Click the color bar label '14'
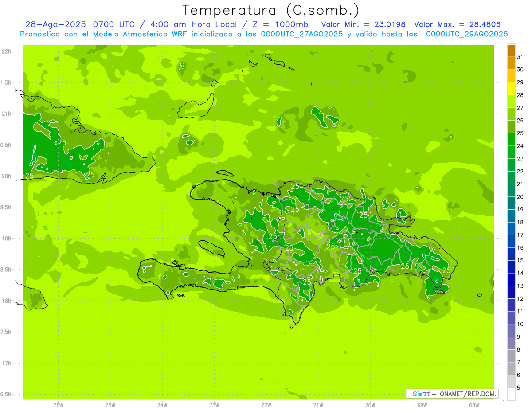 click(520, 273)
